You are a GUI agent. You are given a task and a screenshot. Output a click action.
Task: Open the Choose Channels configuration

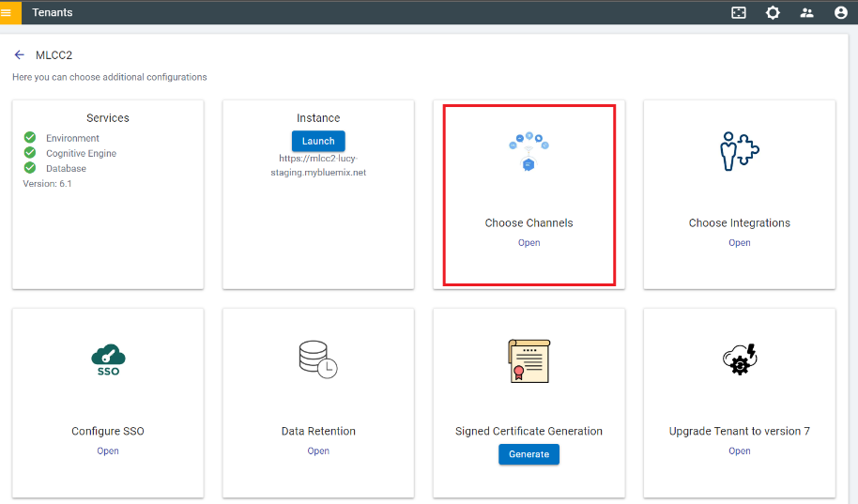pos(529,242)
